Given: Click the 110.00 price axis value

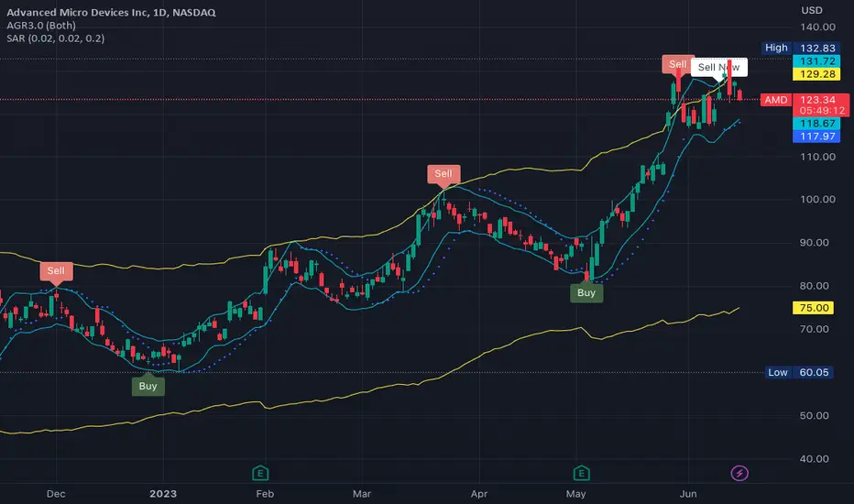Looking at the screenshot, I should coord(817,157).
